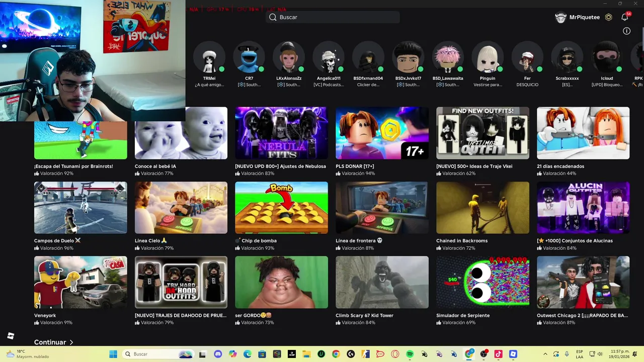The height and width of the screenshot is (362, 644).
Task: Open Opera browser from the taskbar
Action: click(395, 354)
